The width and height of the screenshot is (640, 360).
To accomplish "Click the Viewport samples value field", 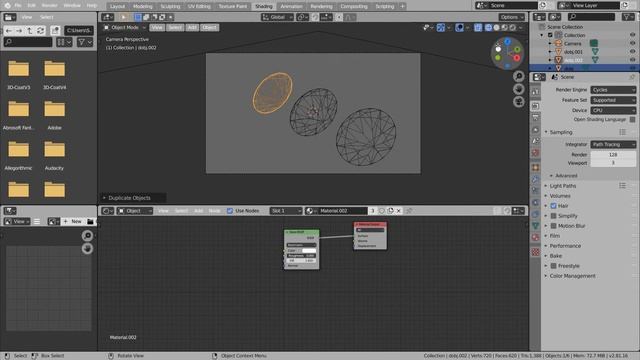I will [x=613, y=163].
